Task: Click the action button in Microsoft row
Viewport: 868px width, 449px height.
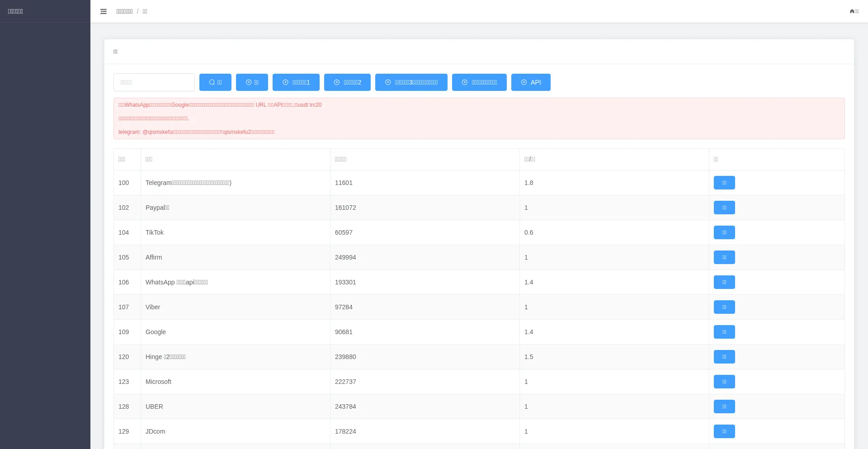Action: pyautogui.click(x=724, y=382)
